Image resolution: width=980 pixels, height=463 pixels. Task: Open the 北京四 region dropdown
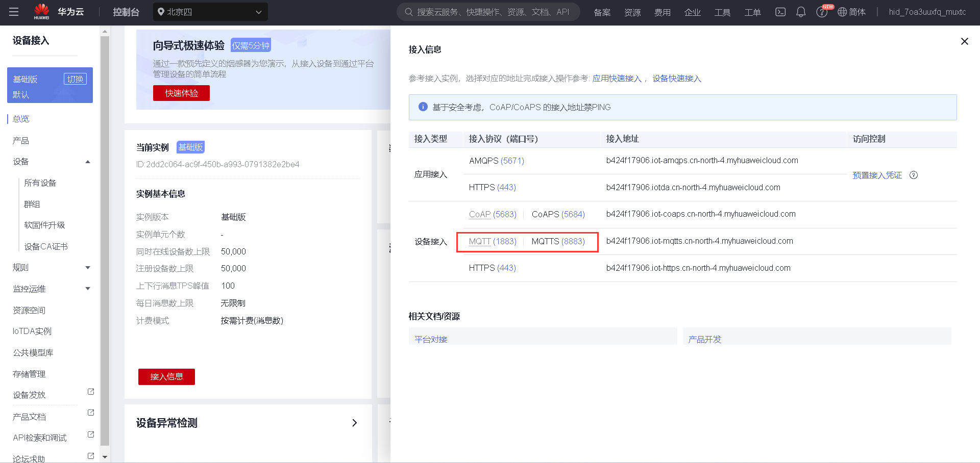[x=210, y=12]
